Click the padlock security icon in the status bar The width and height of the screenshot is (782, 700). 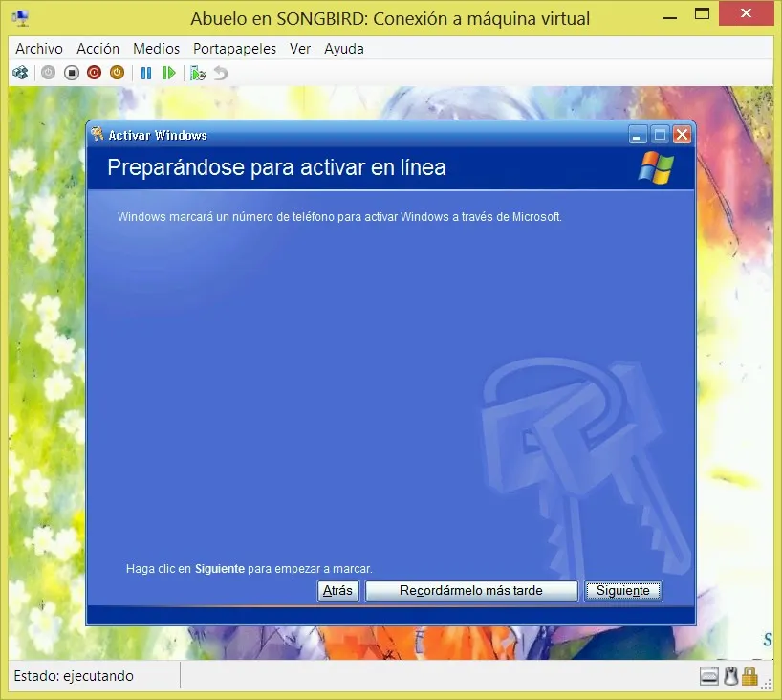point(750,676)
